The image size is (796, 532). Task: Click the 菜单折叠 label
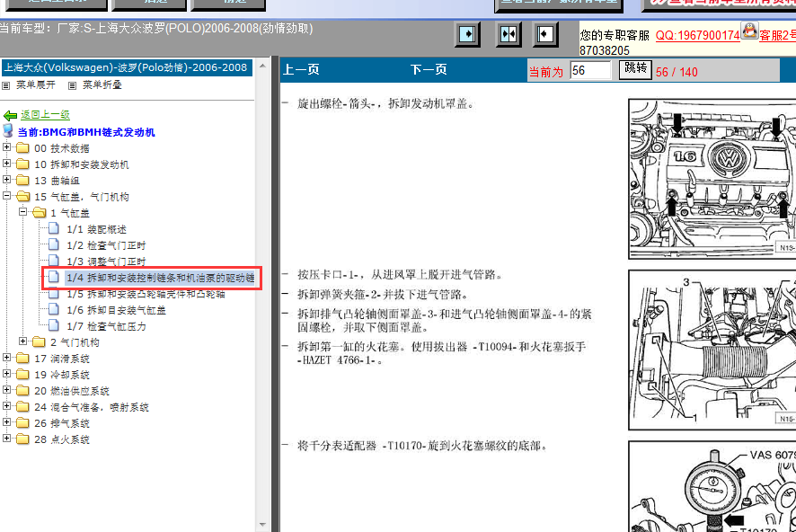click(102, 84)
